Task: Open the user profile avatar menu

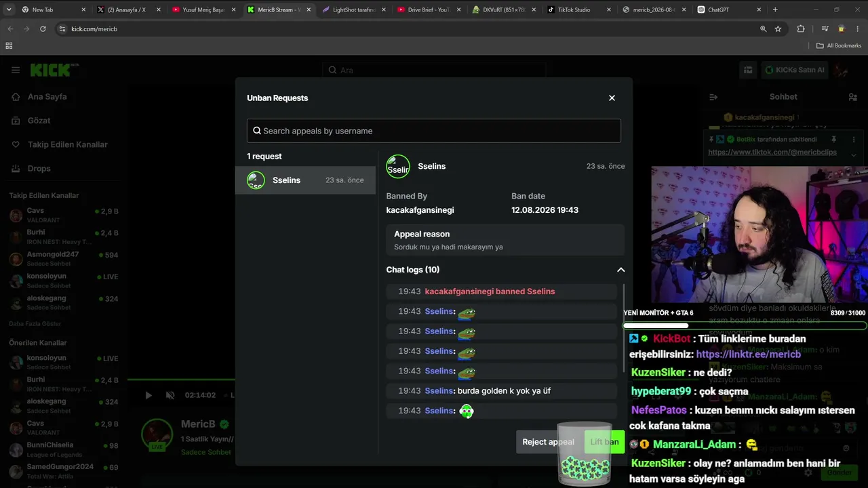Action: click(x=842, y=70)
